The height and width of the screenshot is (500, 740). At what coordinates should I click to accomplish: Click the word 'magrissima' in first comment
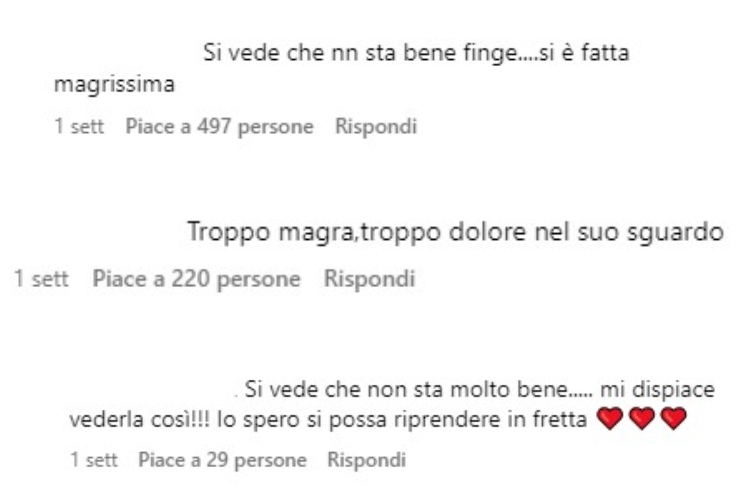click(114, 85)
